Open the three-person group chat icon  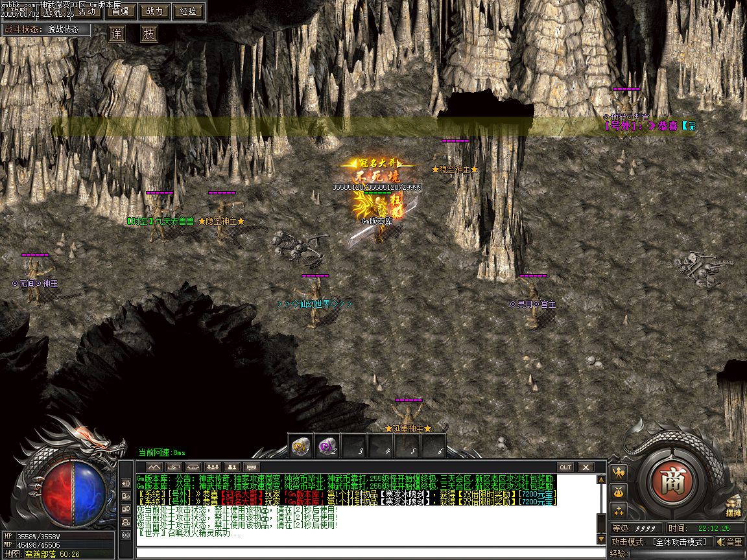coord(213,467)
